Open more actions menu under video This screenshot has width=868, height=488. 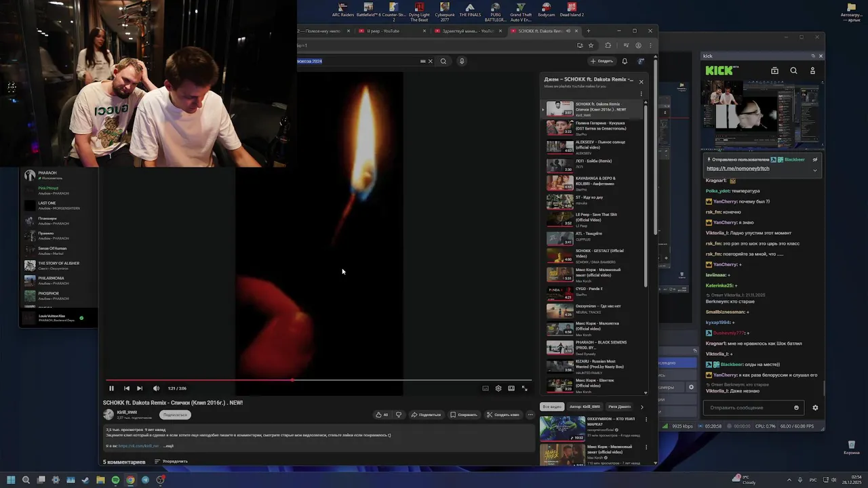point(530,415)
